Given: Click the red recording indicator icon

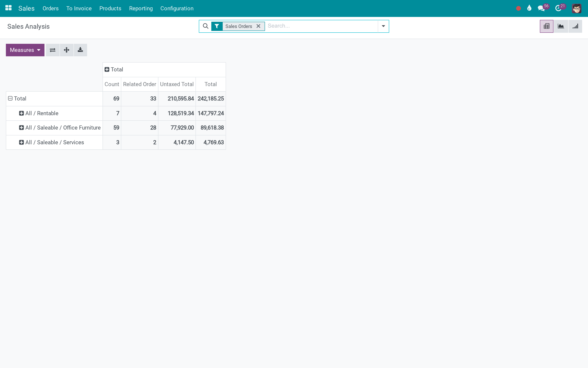Looking at the screenshot, I should click(518, 8).
